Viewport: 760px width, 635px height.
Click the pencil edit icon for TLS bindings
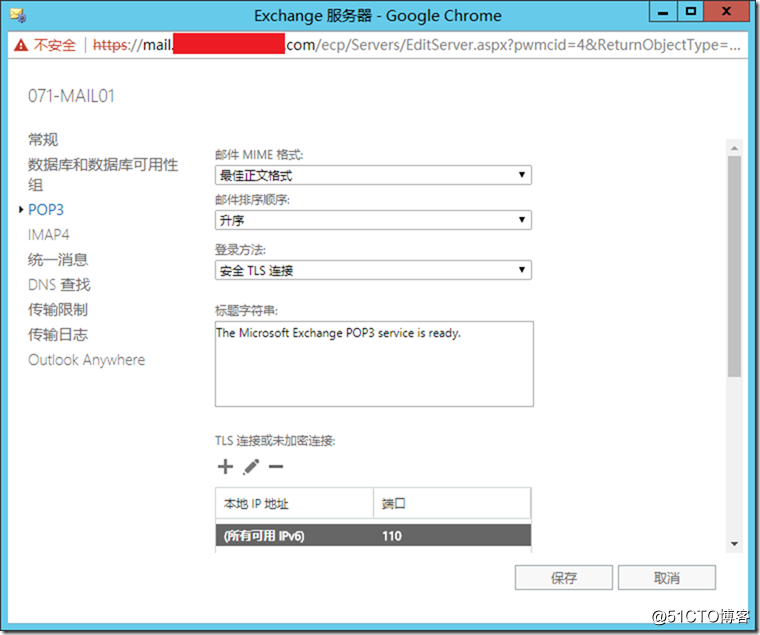coord(251,467)
